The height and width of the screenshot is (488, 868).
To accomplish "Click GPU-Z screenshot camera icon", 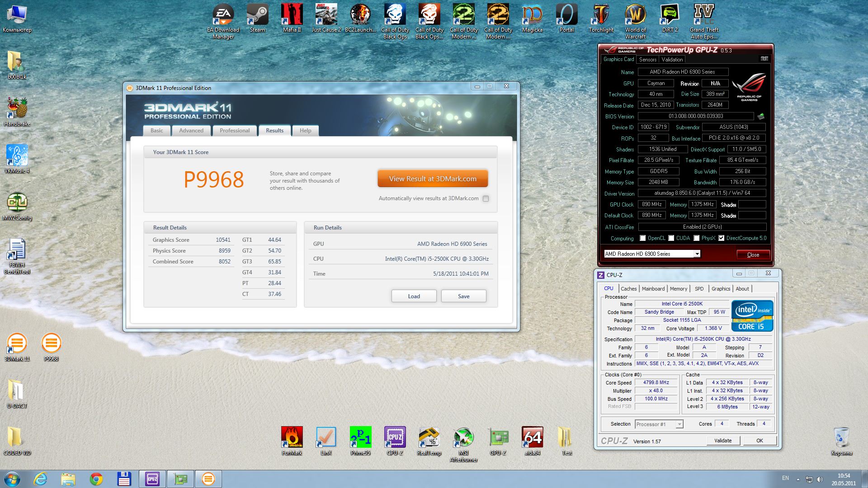I will [x=764, y=59].
